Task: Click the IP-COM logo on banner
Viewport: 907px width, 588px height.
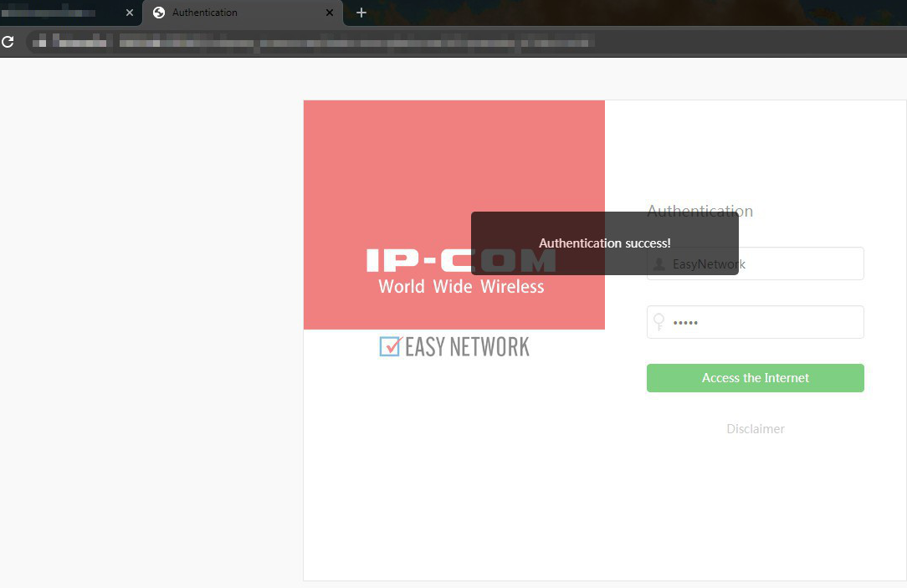Action: pos(461,260)
